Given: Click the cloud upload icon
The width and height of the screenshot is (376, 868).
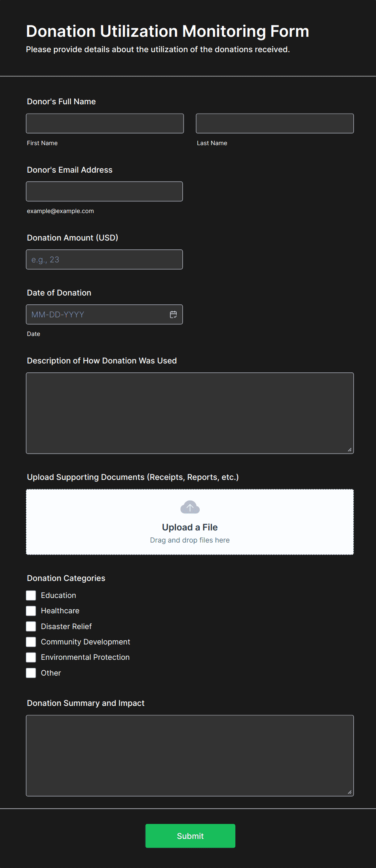Looking at the screenshot, I should 190,507.
